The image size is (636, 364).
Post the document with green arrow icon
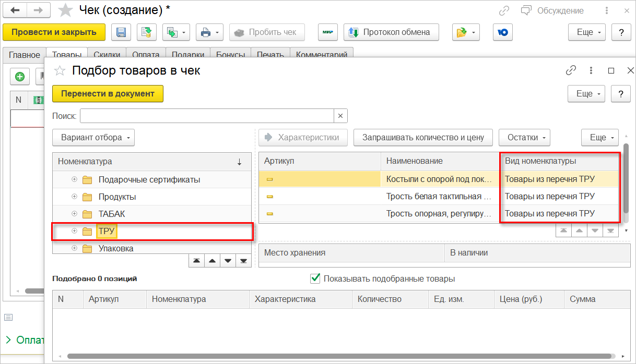tap(147, 32)
